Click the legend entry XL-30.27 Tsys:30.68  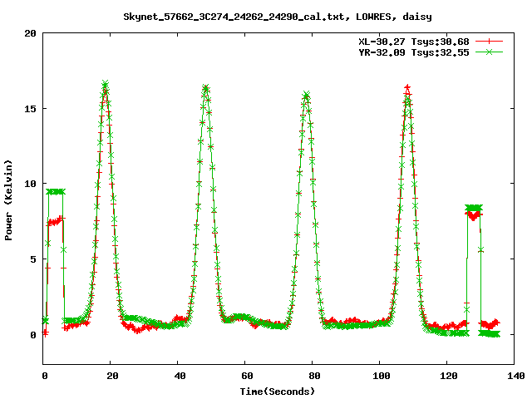click(x=414, y=42)
